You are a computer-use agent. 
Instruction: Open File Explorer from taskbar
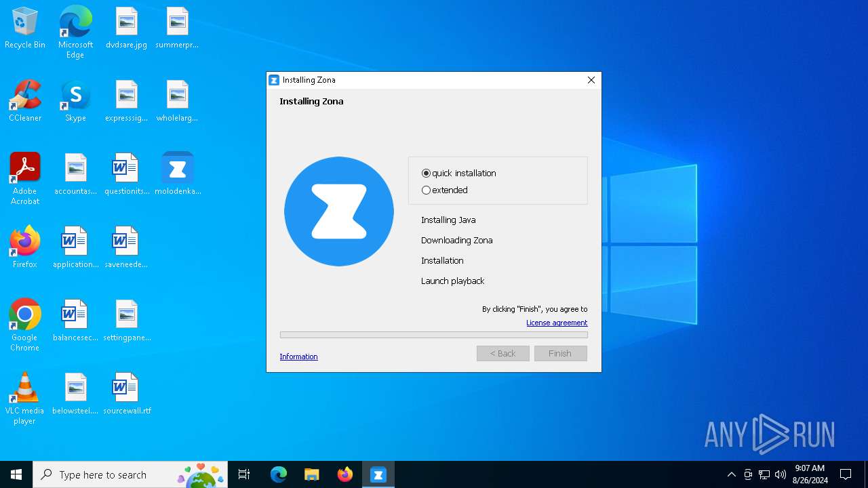coord(312,474)
